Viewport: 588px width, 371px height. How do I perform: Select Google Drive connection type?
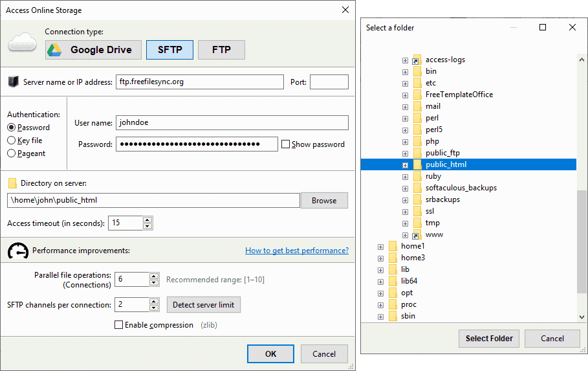[93, 50]
